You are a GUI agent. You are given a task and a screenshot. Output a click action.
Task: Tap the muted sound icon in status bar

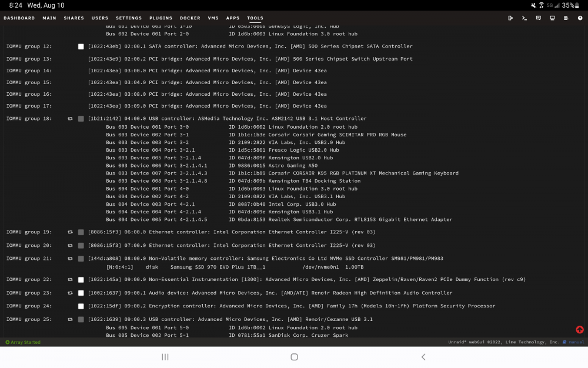pos(533,5)
